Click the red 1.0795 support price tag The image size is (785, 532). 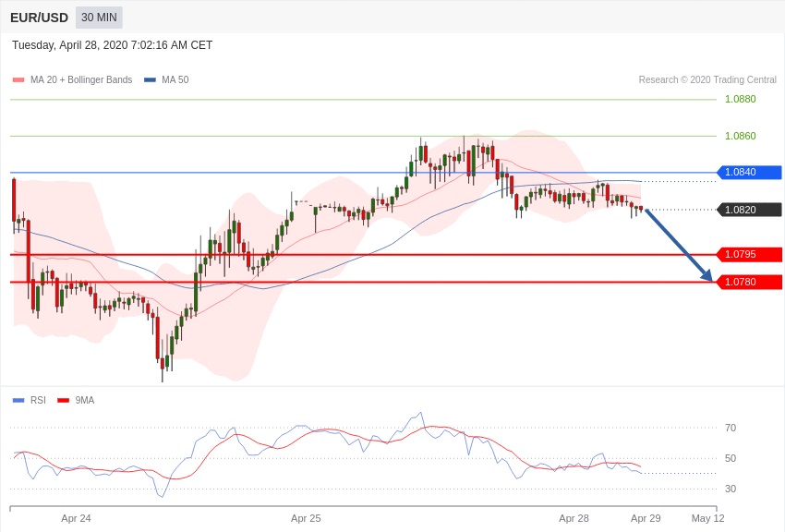pos(749,254)
